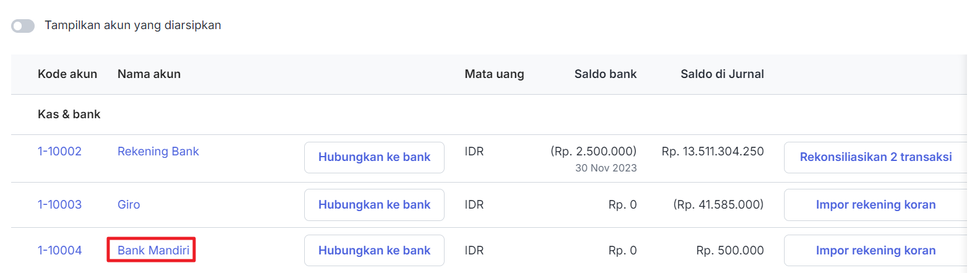Click the Kode akun column header

(x=67, y=74)
